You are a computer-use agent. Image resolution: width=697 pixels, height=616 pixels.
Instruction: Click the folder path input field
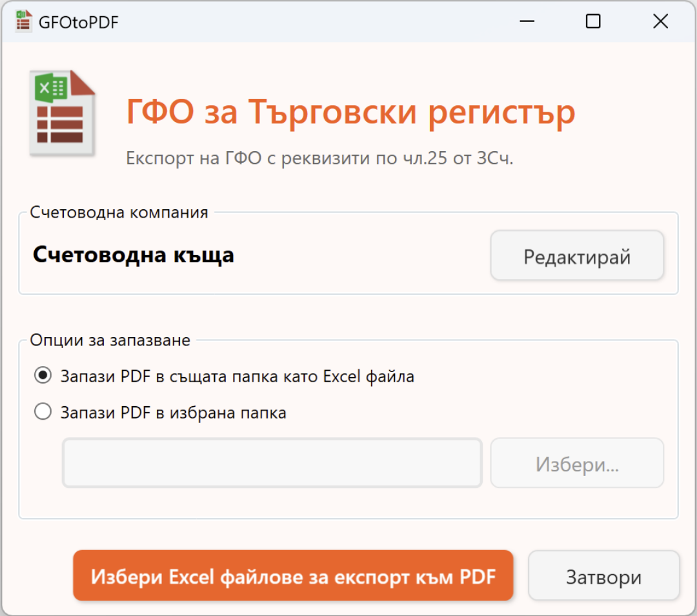tap(272, 462)
